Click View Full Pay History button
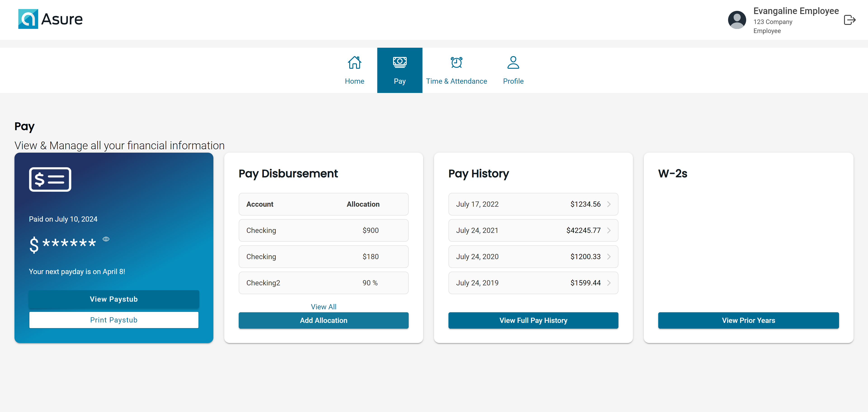 (533, 320)
